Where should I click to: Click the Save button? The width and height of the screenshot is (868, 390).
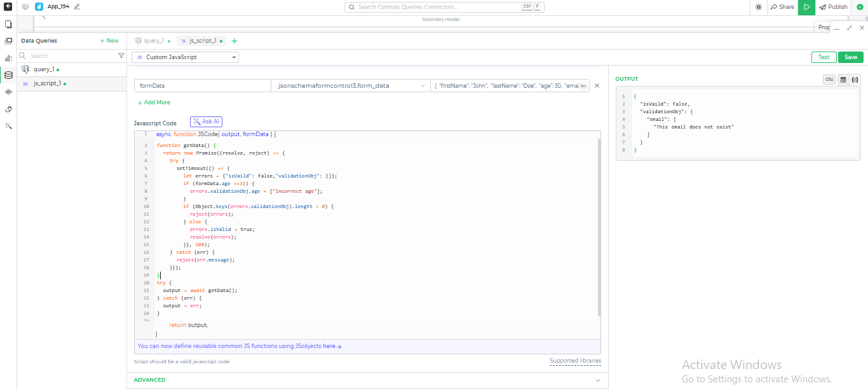click(850, 57)
